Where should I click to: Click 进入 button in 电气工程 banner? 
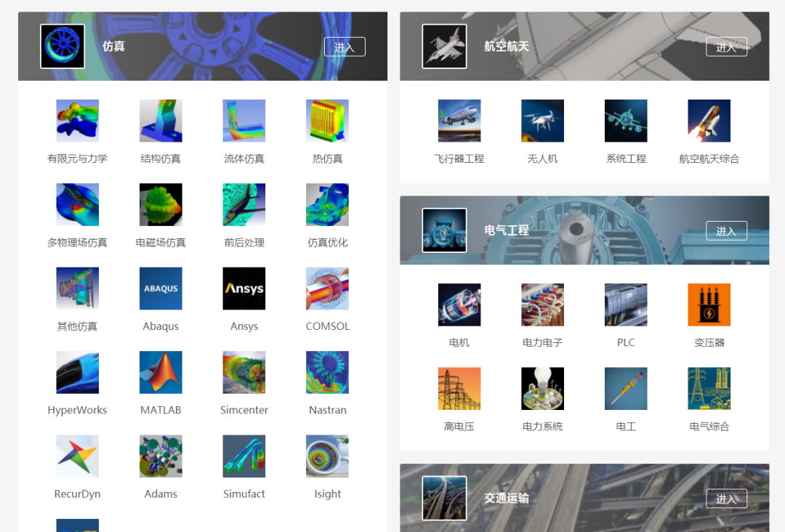726,230
